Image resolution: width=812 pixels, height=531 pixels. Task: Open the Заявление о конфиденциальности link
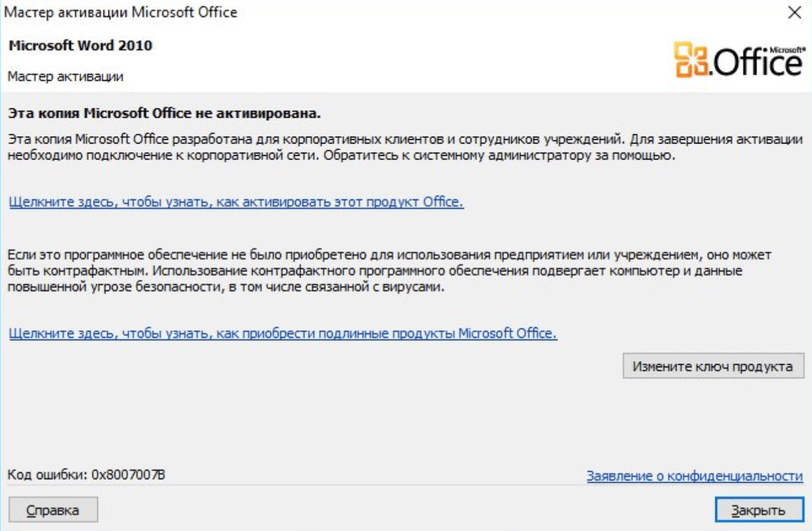[x=694, y=476]
